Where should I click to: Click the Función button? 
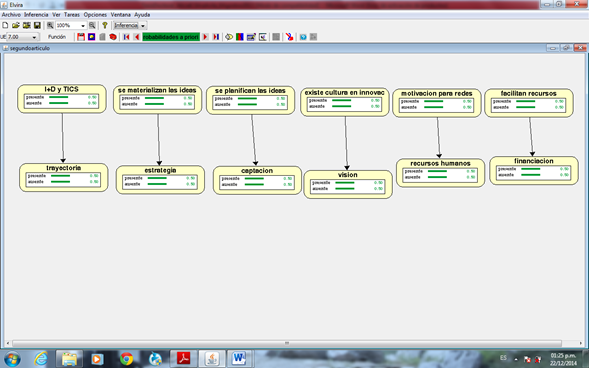point(57,37)
